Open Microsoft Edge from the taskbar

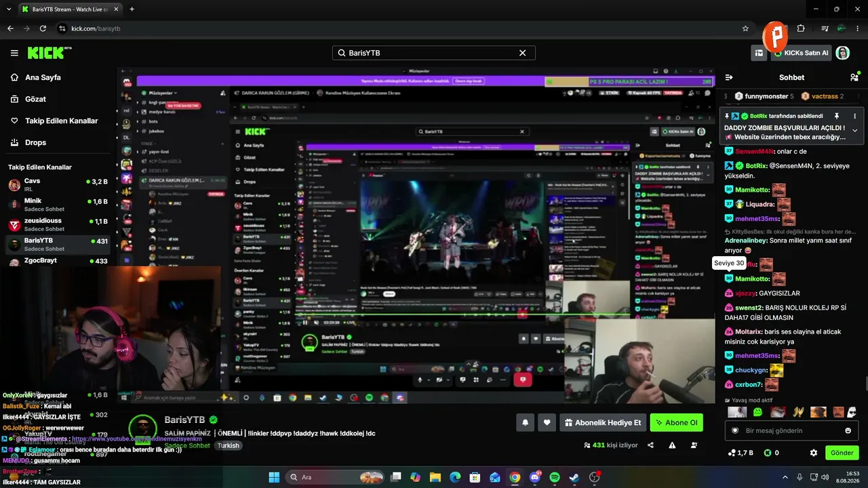[x=455, y=477]
